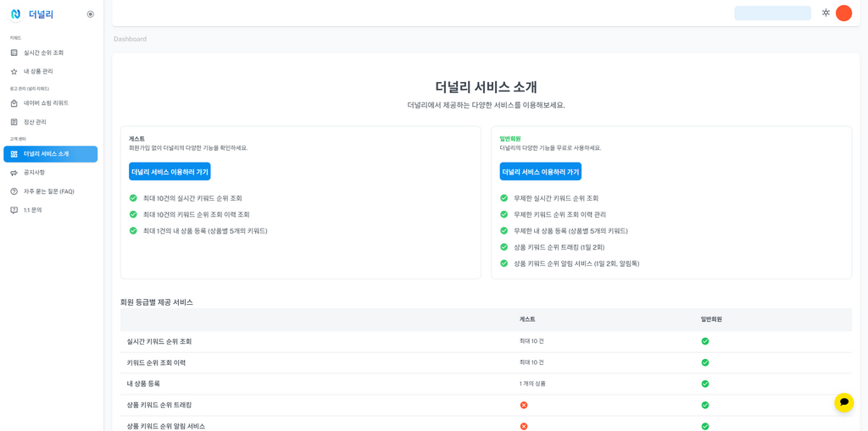Click the shopping bag icon for 네이버 쇼핑 리워드
The height and width of the screenshot is (431, 868).
click(x=14, y=103)
